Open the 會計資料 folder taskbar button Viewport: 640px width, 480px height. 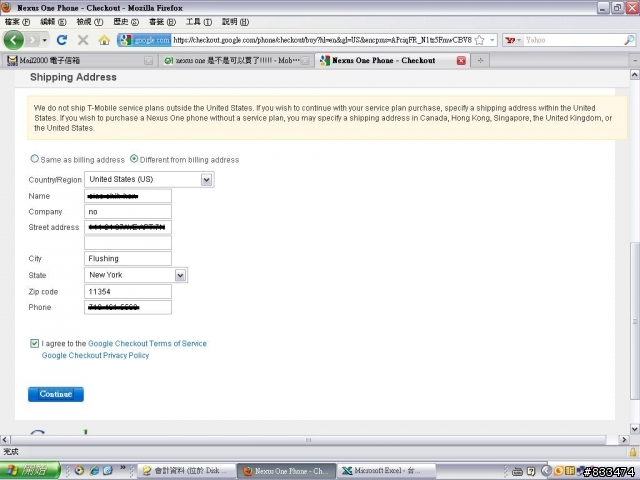pyautogui.click(x=187, y=471)
